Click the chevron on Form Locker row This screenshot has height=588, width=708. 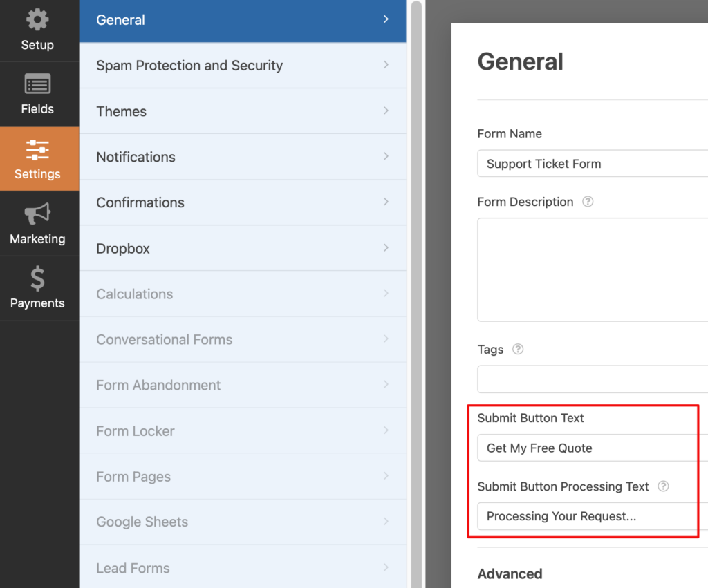point(386,430)
